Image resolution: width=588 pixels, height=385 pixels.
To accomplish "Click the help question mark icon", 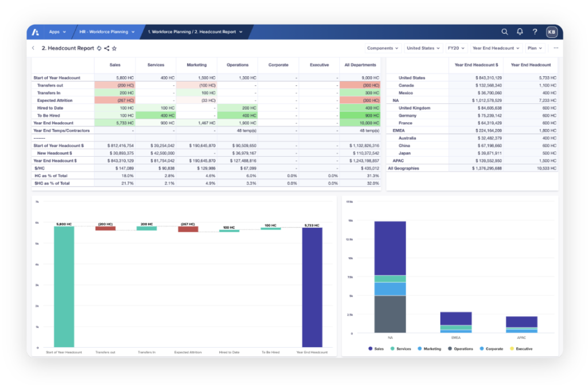I will pos(535,32).
